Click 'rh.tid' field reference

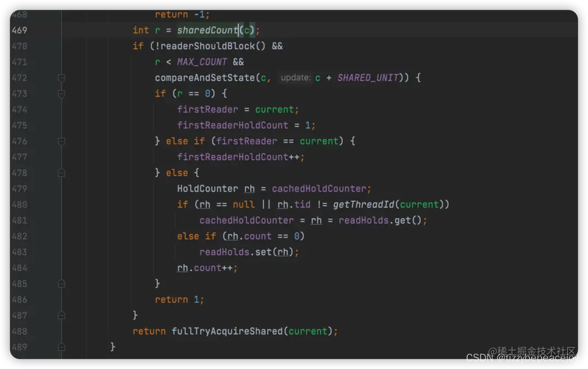pos(293,205)
